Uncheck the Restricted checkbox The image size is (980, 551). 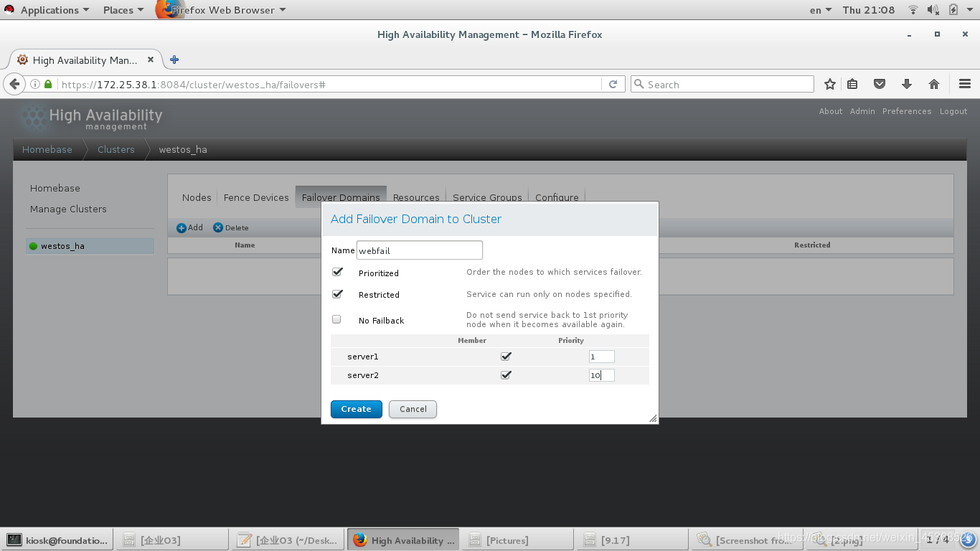337,293
